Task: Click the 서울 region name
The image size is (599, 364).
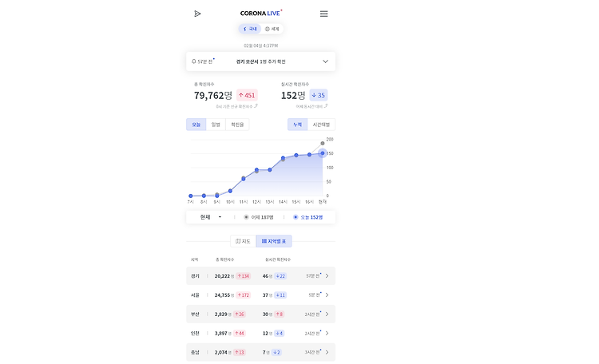Action: pyautogui.click(x=195, y=295)
